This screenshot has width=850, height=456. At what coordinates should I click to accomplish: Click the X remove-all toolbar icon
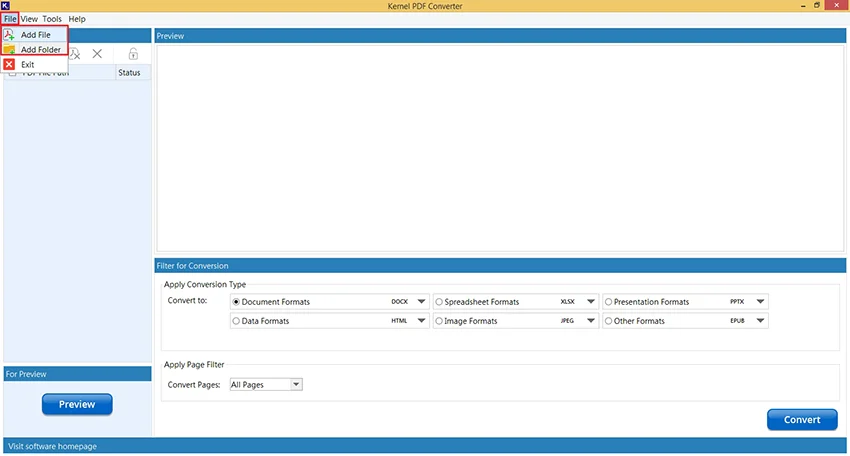click(97, 54)
